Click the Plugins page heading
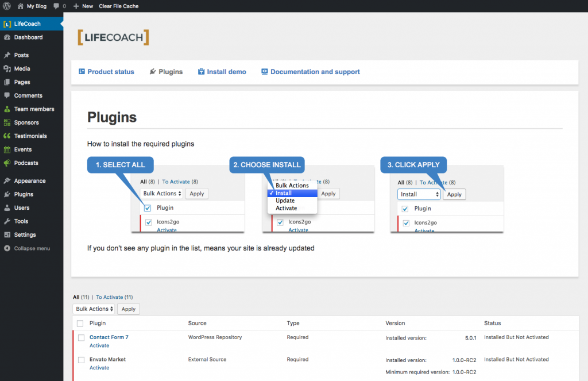 point(112,117)
